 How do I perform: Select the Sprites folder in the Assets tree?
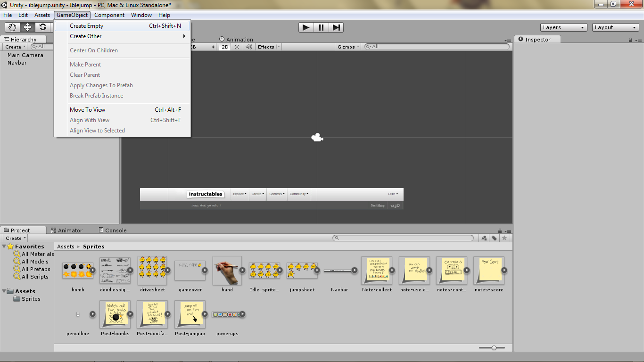click(27, 299)
